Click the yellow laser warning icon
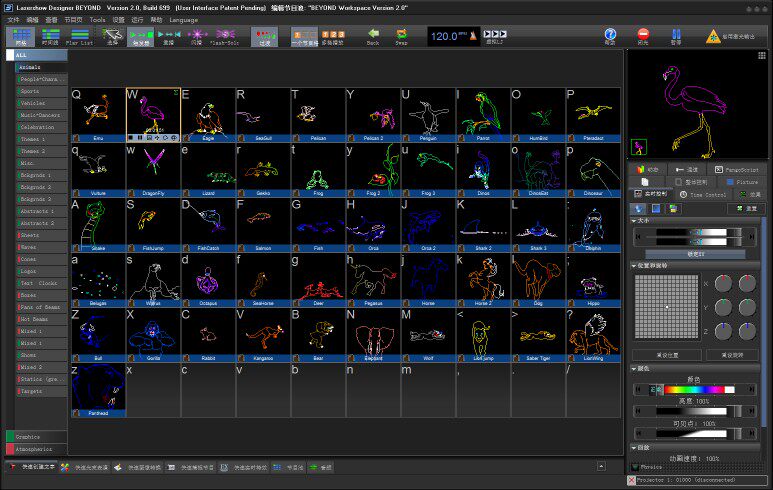This screenshot has height=490, width=773. click(714, 37)
